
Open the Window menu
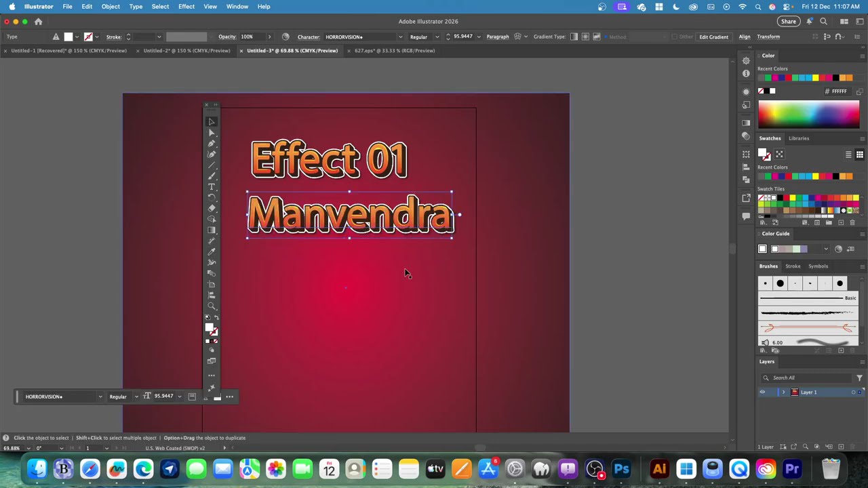coord(237,6)
